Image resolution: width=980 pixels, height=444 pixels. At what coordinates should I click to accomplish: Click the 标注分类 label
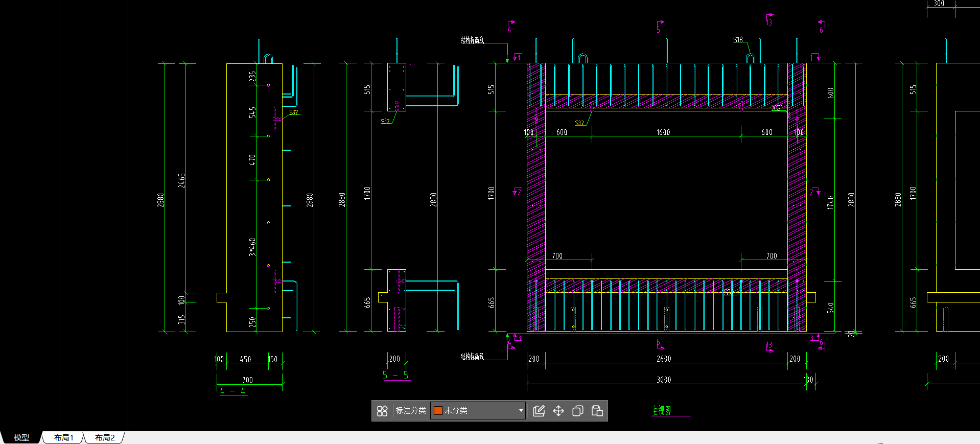pos(411,410)
